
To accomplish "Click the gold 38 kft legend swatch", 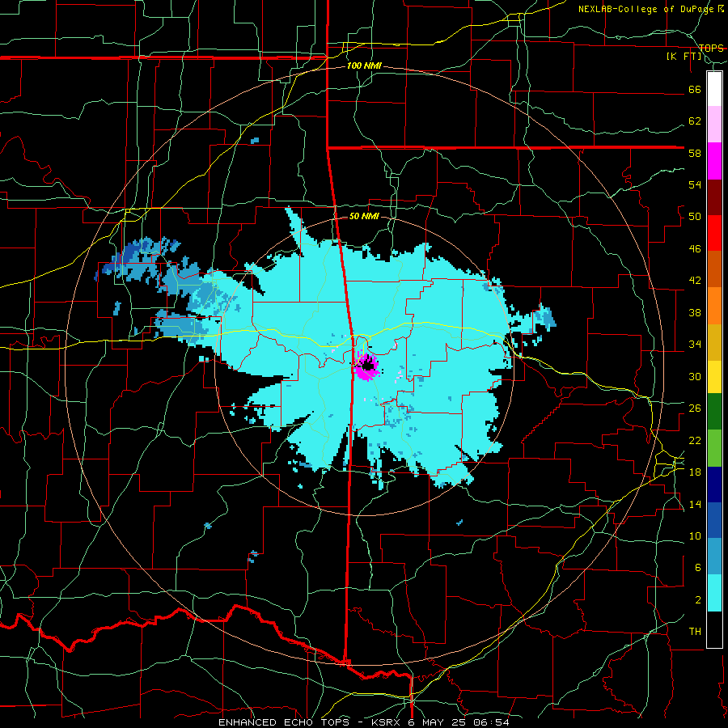I will click(714, 342).
